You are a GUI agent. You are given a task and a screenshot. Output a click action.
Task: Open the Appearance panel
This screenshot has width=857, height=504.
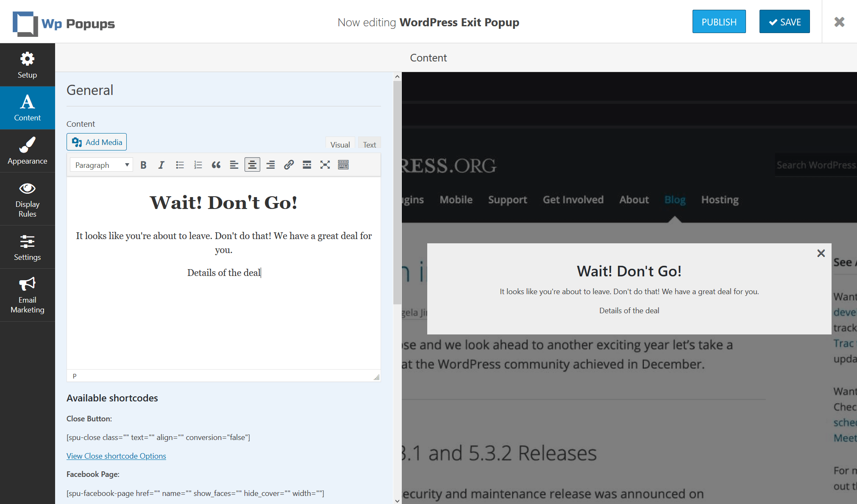27,151
